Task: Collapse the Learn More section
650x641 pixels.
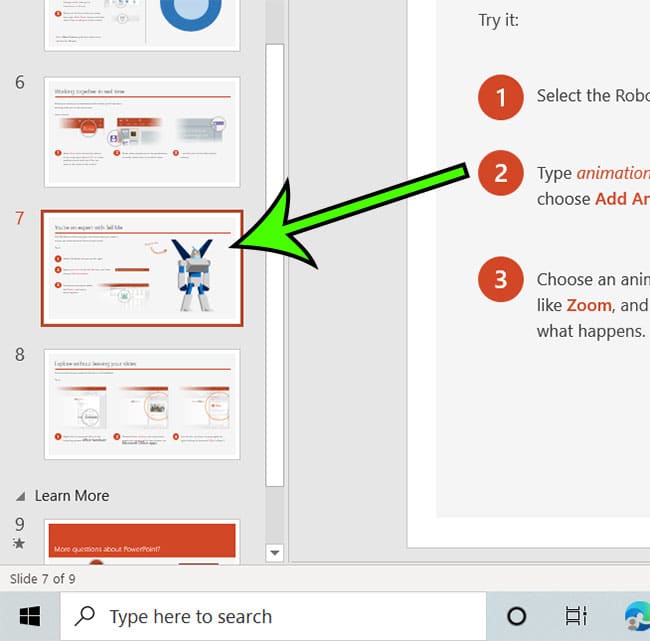Action: click(x=20, y=496)
